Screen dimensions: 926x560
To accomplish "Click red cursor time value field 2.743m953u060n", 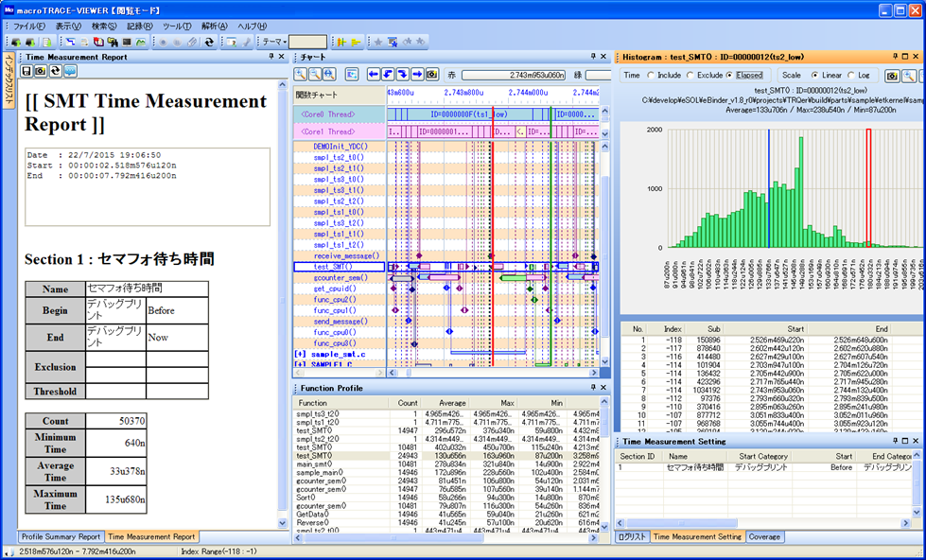I will [514, 75].
